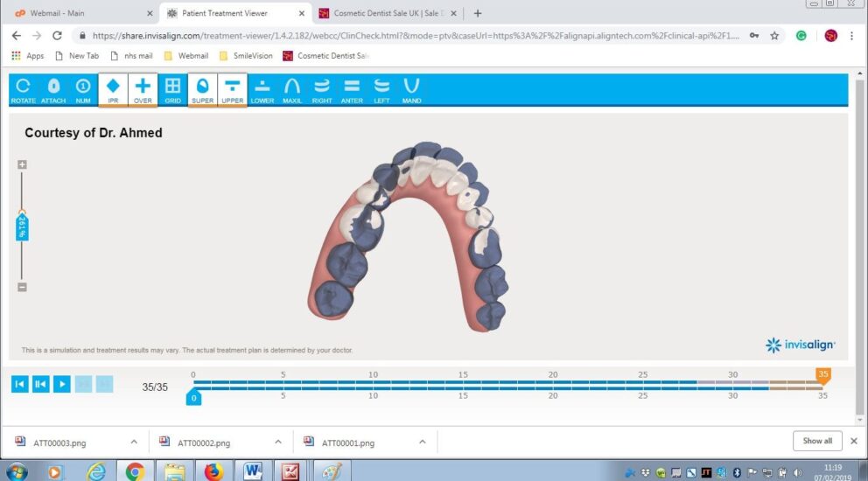868x481 pixels.
Task: Open Microsoft Word from the taskbar
Action: tap(252, 471)
